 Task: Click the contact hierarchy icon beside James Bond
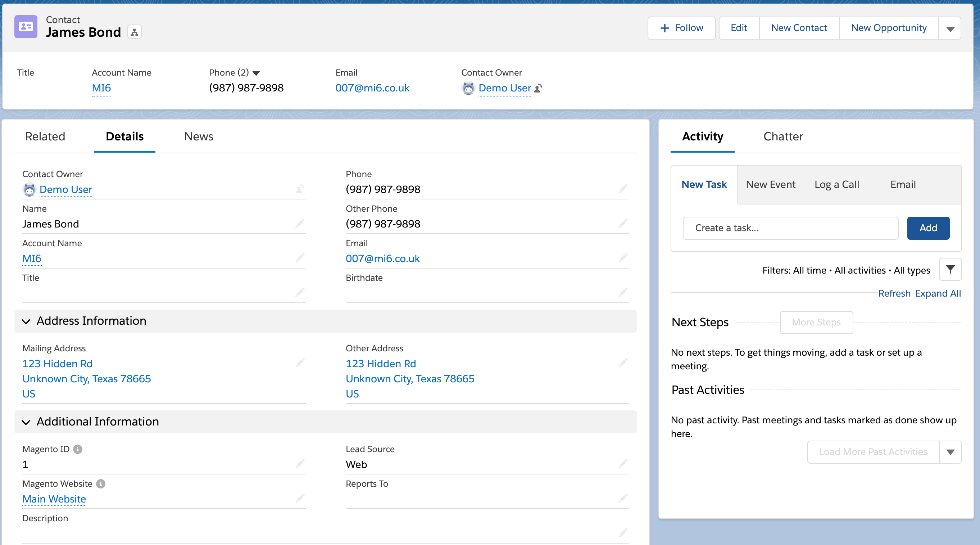pos(134,32)
